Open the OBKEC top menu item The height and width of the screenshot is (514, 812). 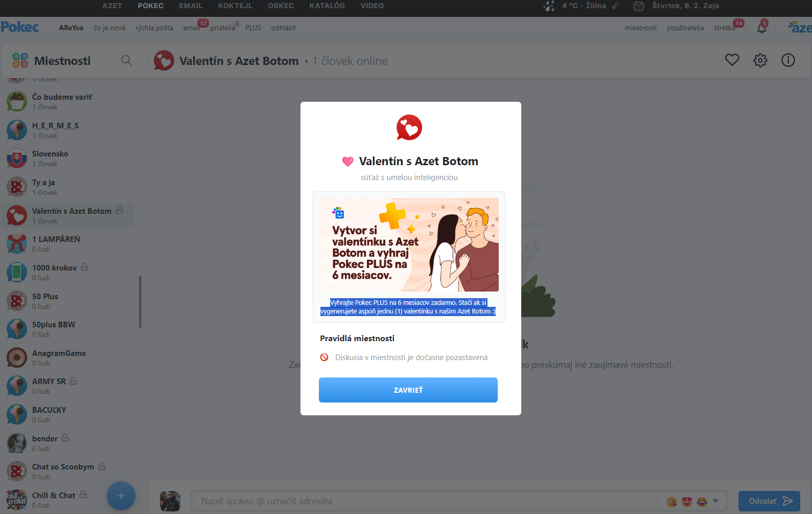pos(281,6)
